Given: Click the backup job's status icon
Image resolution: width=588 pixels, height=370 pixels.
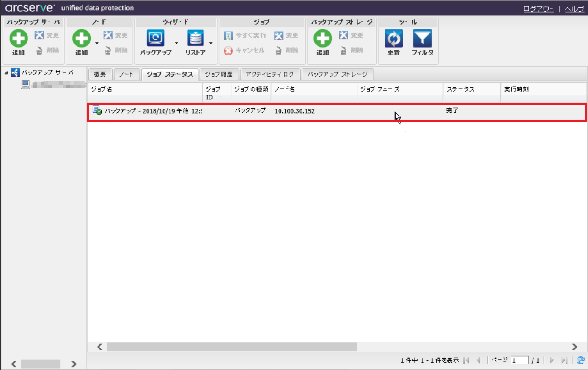Looking at the screenshot, I should pos(97,110).
